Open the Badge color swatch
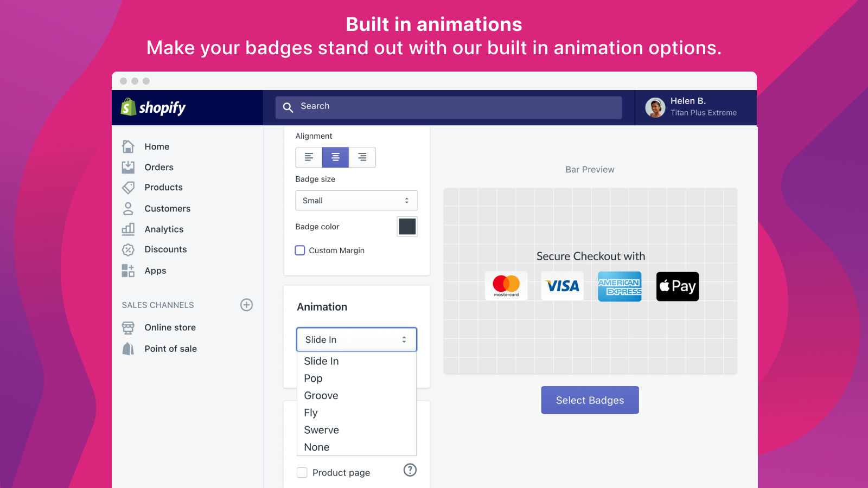Viewport: 868px width, 488px height. click(407, 227)
